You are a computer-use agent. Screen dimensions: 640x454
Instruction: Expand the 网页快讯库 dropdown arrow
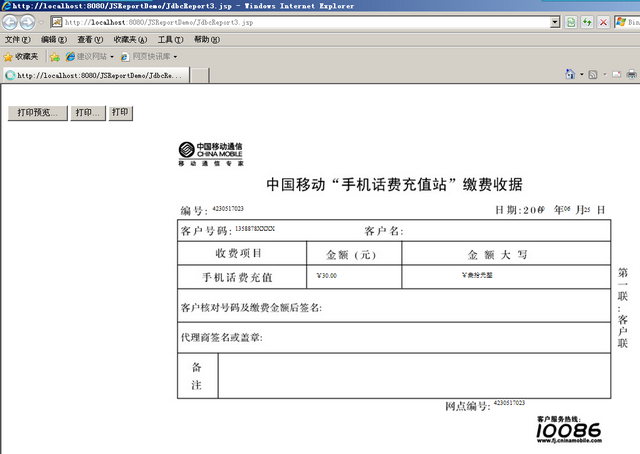coord(176,57)
